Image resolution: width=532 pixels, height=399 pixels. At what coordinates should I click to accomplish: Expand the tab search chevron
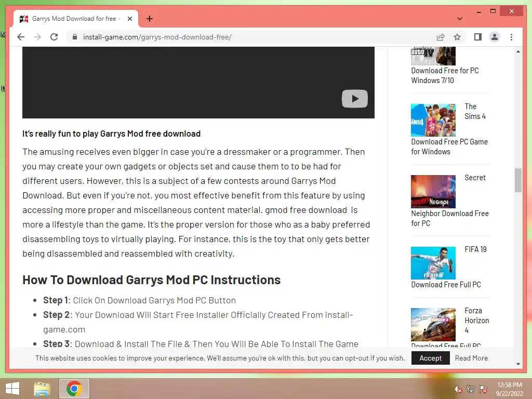460,19
